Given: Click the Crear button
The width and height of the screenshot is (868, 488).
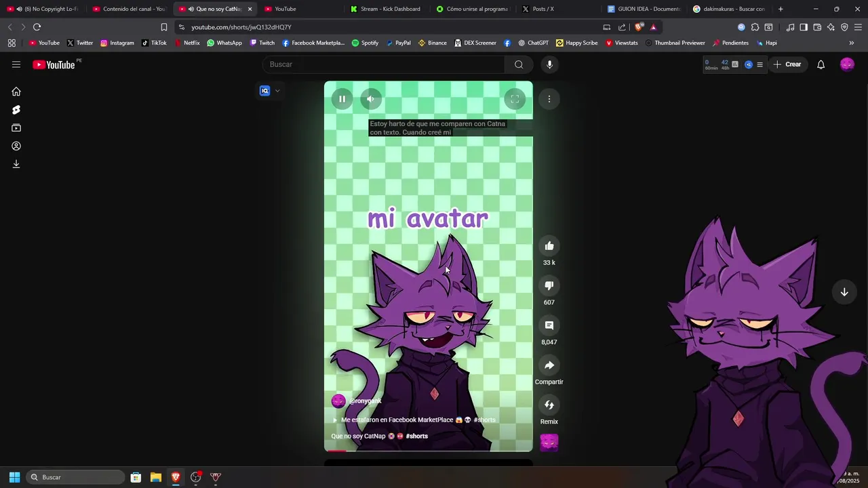Looking at the screenshot, I should pyautogui.click(x=787, y=64).
